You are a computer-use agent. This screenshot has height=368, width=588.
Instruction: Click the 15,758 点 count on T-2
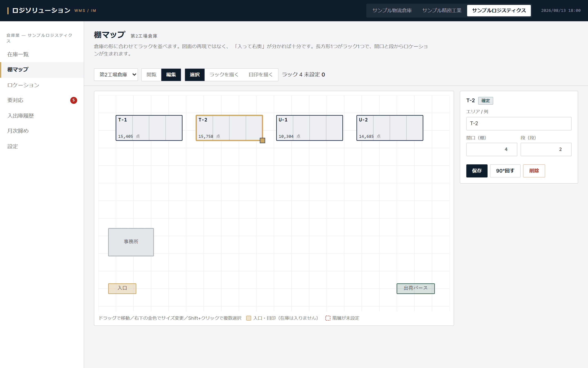[209, 137]
